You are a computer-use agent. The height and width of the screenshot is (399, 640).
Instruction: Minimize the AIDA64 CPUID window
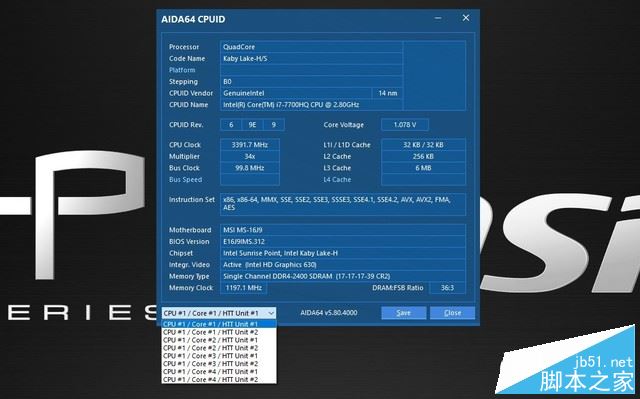[438, 18]
